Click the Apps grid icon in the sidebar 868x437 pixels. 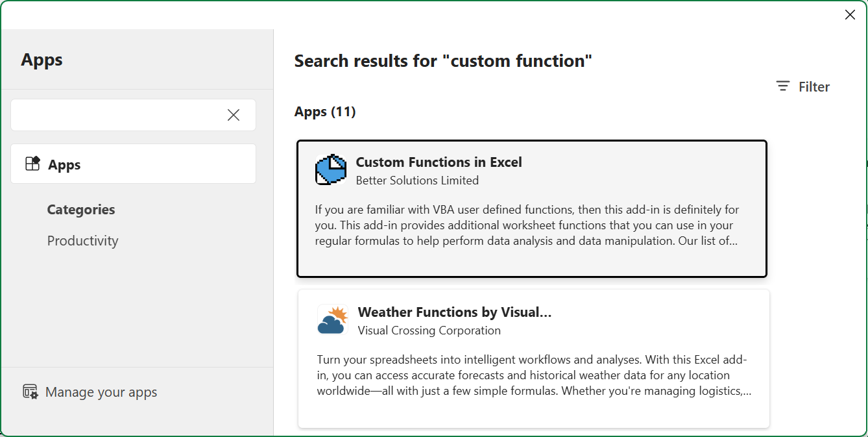click(x=32, y=164)
